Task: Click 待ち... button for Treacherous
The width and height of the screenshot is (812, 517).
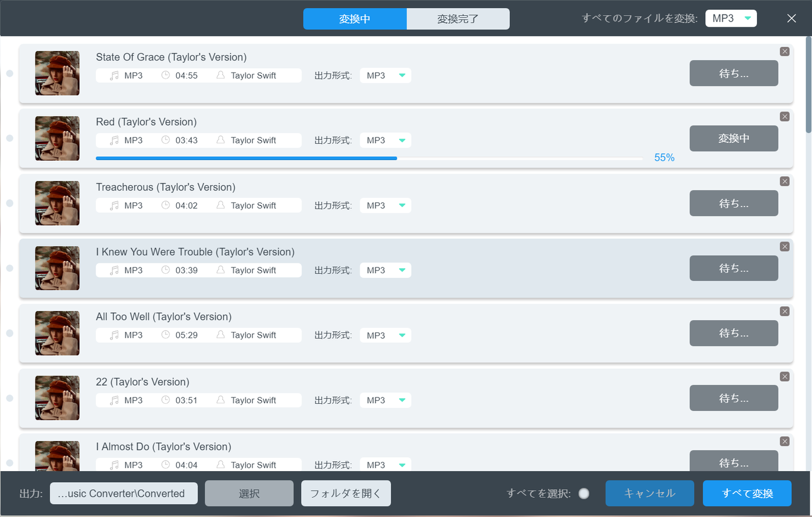Action: pos(734,204)
